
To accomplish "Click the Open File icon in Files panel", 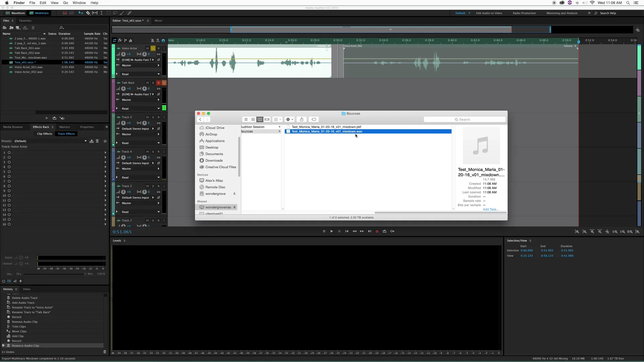I will (x=5, y=28).
